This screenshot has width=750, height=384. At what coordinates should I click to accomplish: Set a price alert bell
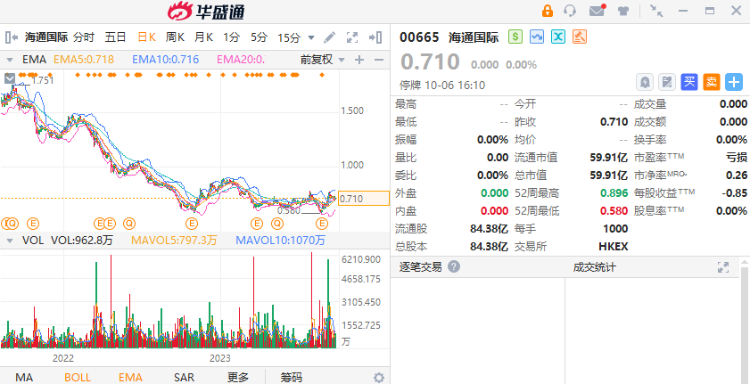644,82
